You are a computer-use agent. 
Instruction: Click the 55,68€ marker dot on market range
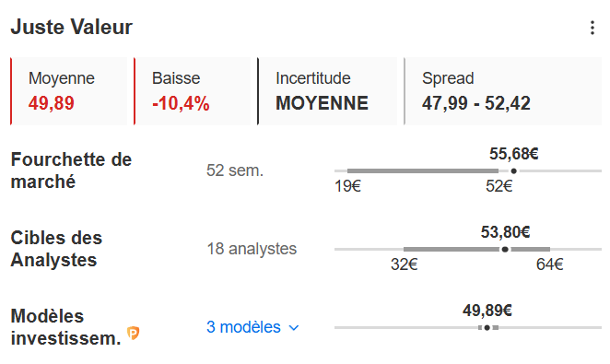514,171
